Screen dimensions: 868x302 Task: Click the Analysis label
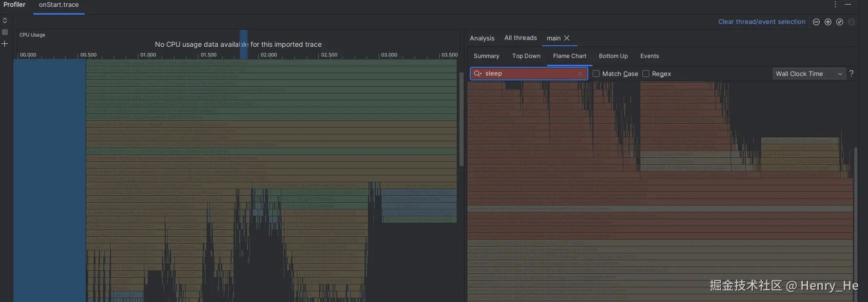tap(482, 38)
